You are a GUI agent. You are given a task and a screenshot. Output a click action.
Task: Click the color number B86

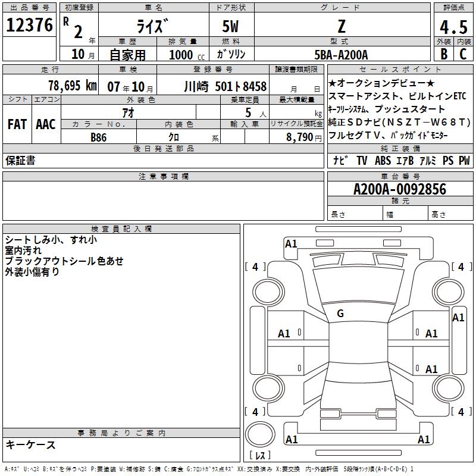tap(98, 137)
